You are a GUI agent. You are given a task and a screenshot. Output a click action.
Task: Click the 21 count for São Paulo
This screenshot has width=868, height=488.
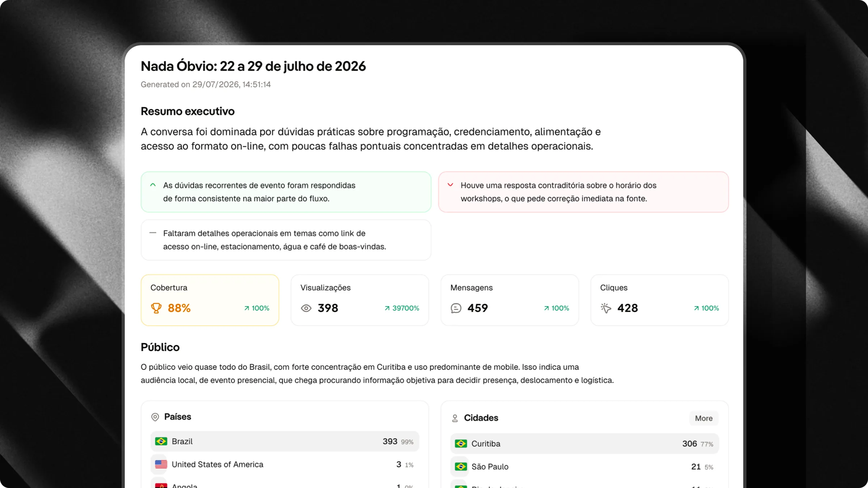pyautogui.click(x=696, y=467)
